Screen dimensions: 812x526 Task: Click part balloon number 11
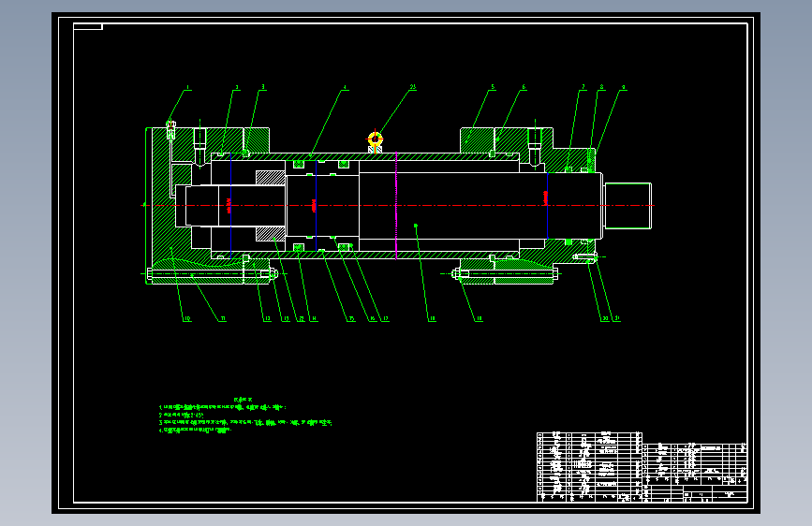click(223, 319)
